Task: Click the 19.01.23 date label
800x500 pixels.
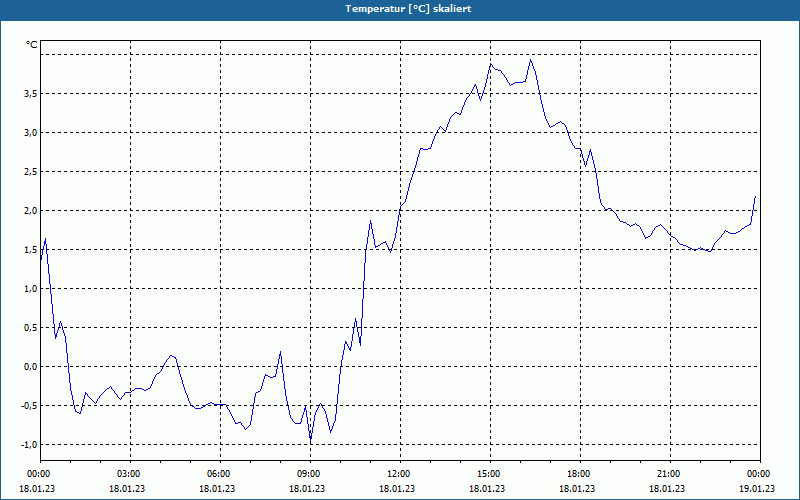Action: coord(757,488)
